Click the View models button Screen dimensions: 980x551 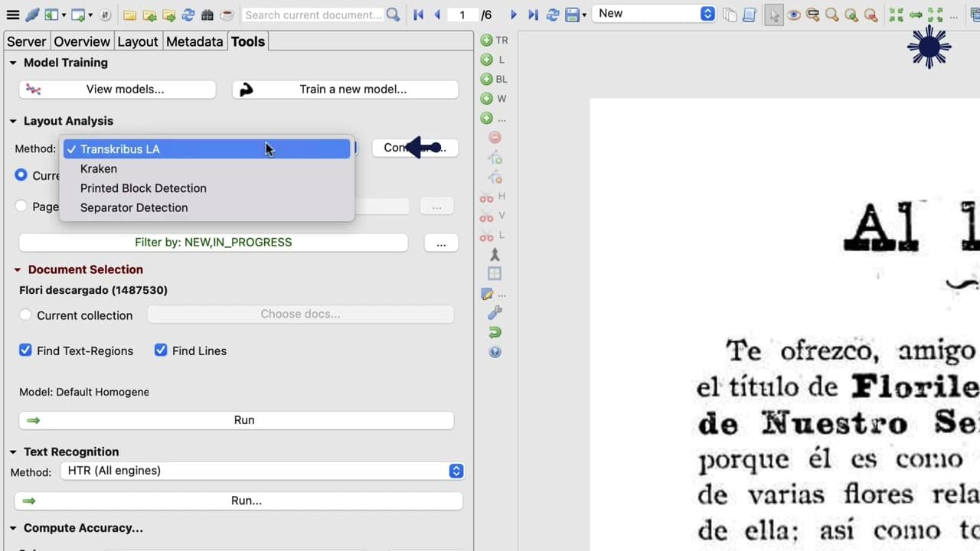(x=117, y=90)
